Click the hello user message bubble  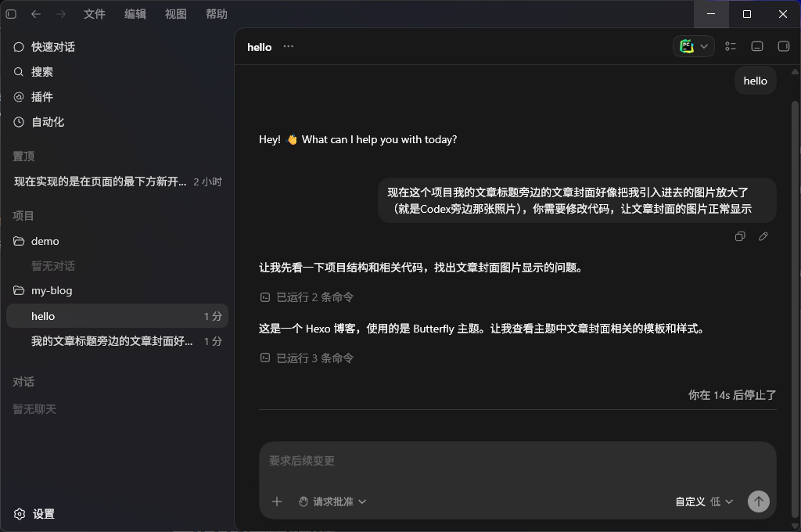point(756,81)
